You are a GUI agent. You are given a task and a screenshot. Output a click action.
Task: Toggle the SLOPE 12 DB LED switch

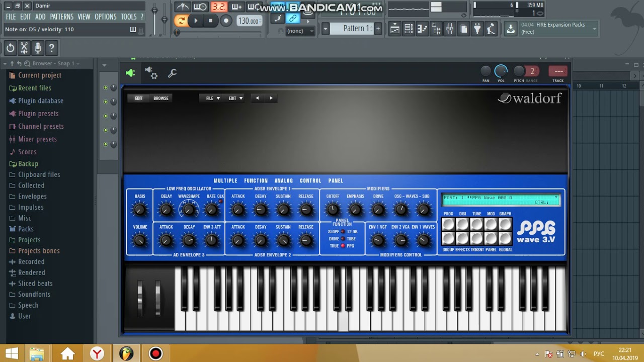(343, 232)
